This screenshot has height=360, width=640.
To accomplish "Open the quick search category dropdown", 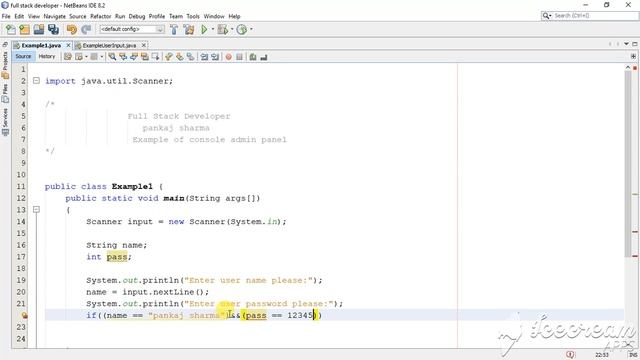I will pyautogui.click(x=547, y=16).
